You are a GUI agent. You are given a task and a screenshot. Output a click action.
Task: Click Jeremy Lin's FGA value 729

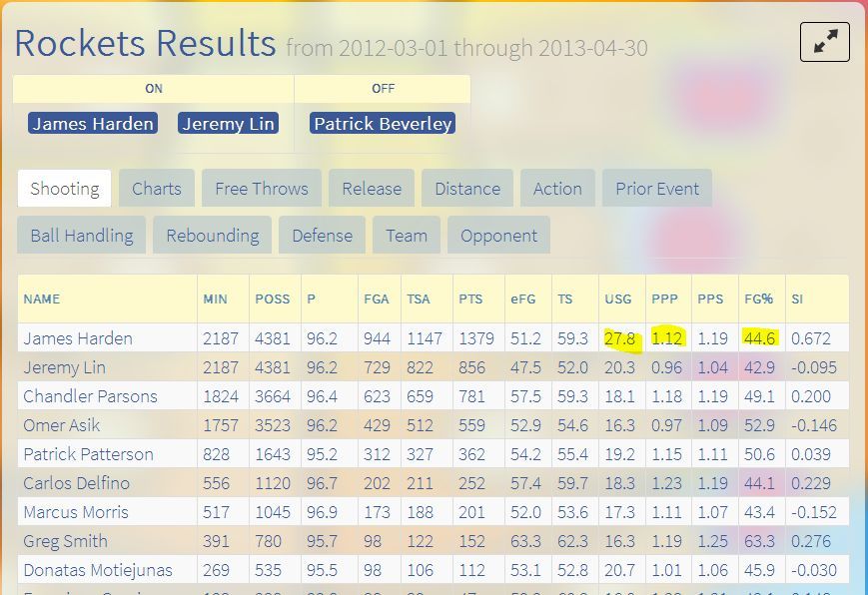(377, 367)
